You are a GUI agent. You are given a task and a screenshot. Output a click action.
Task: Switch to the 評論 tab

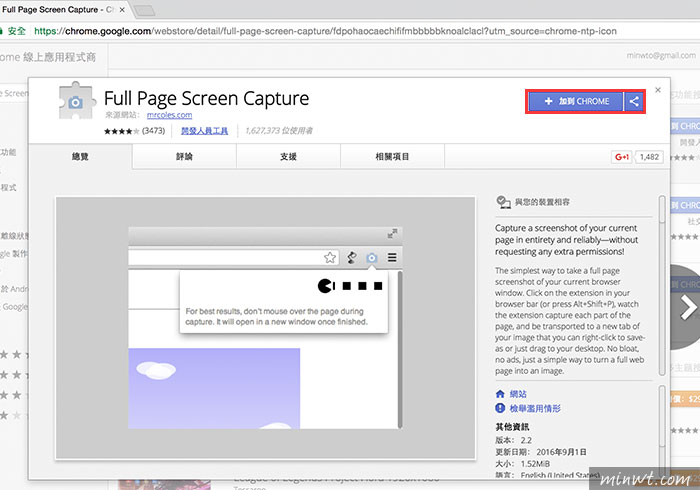point(184,157)
